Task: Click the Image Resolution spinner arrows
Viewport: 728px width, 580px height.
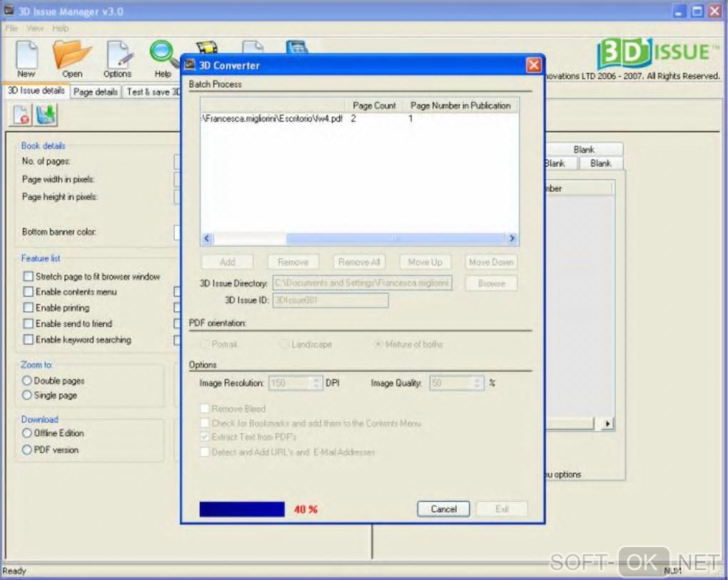Action: point(316,383)
